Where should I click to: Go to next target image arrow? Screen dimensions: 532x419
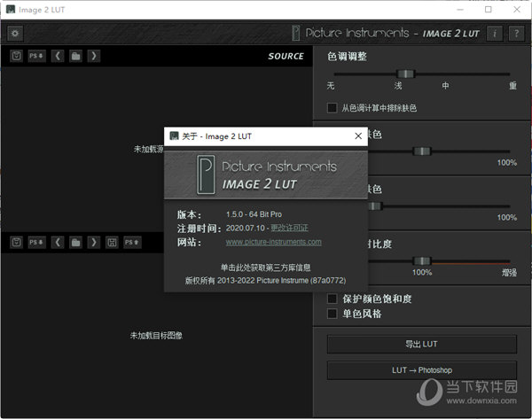(94, 242)
